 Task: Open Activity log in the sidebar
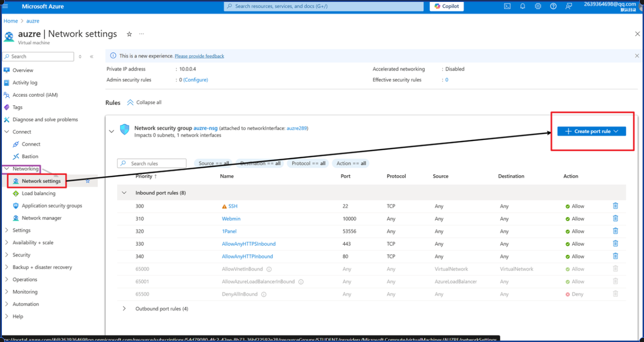pos(25,82)
